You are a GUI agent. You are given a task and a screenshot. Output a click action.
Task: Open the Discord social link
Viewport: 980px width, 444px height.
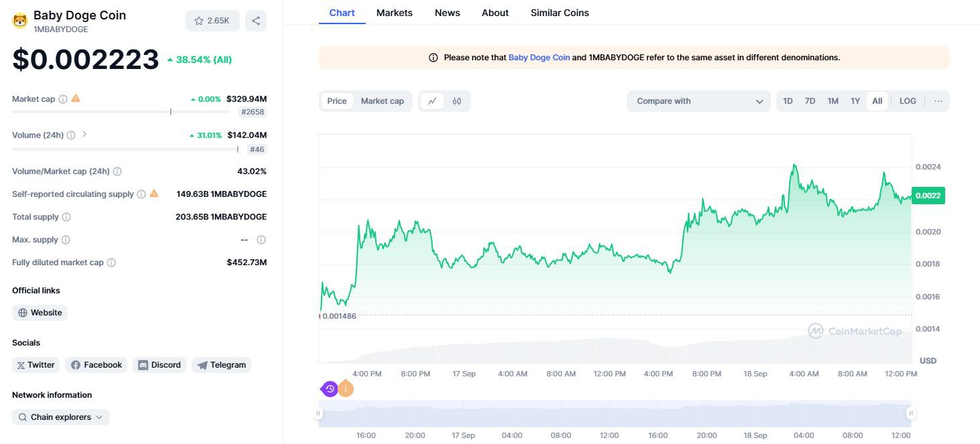coord(159,365)
